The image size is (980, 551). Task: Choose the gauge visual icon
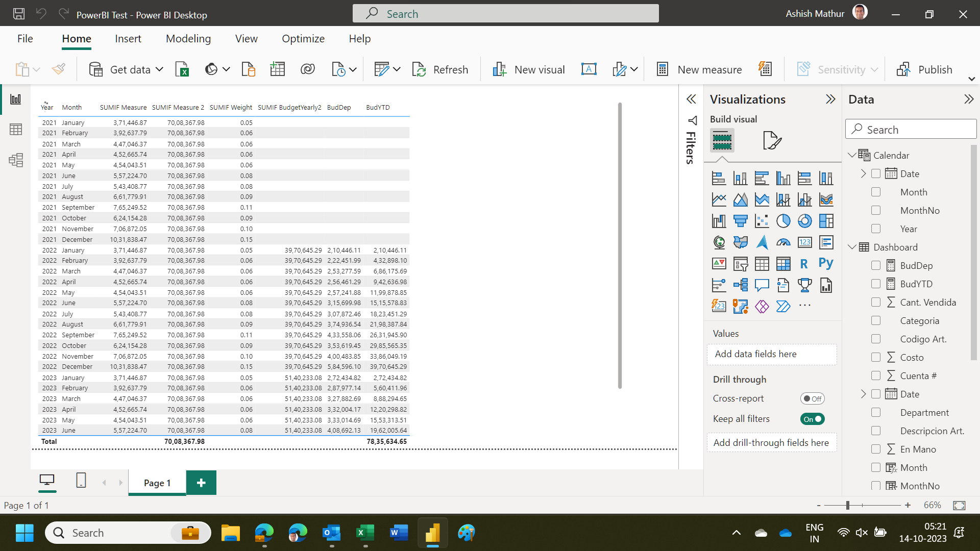(x=783, y=242)
